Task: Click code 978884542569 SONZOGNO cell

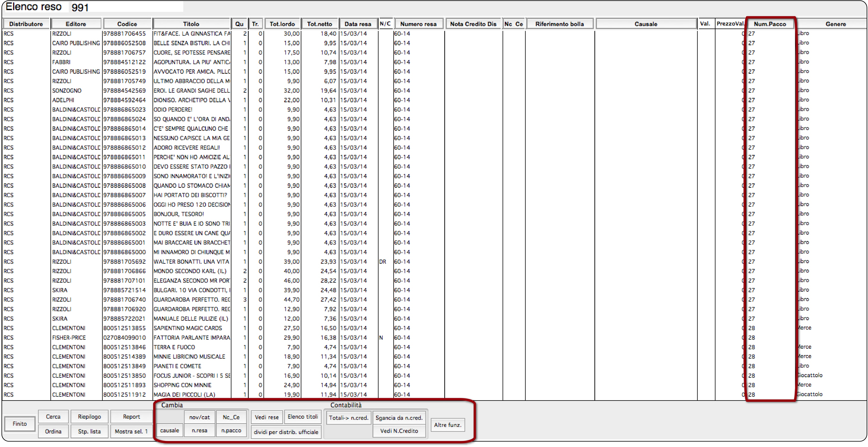Action: (x=125, y=91)
